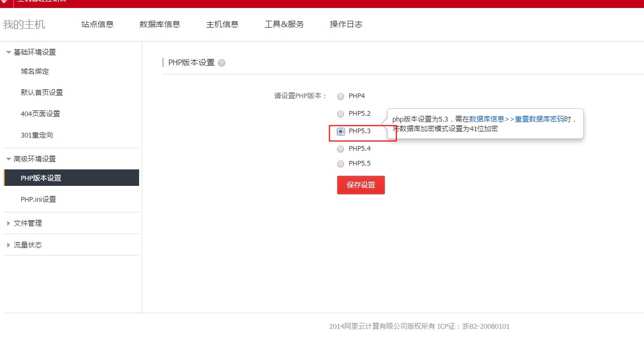Go to 主机信息 tab

[x=222, y=24]
